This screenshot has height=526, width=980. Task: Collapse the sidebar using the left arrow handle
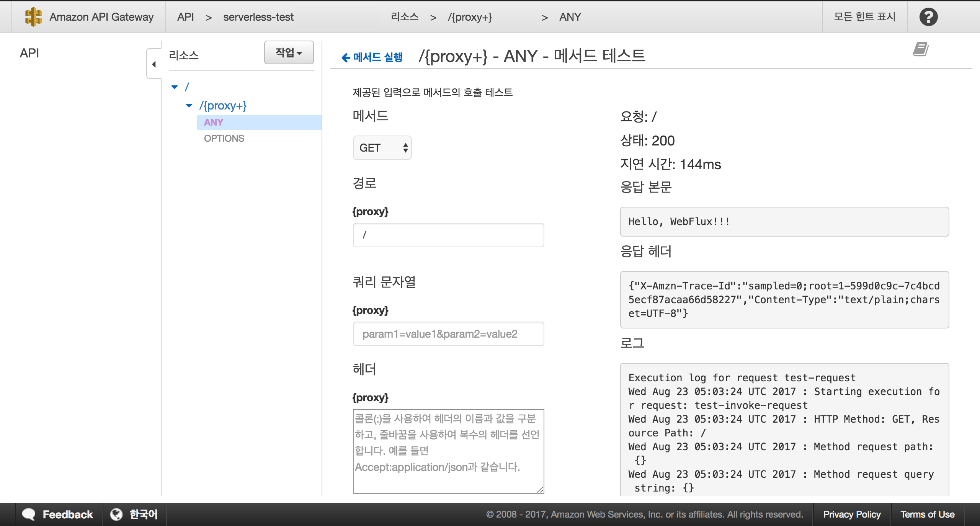[x=154, y=64]
